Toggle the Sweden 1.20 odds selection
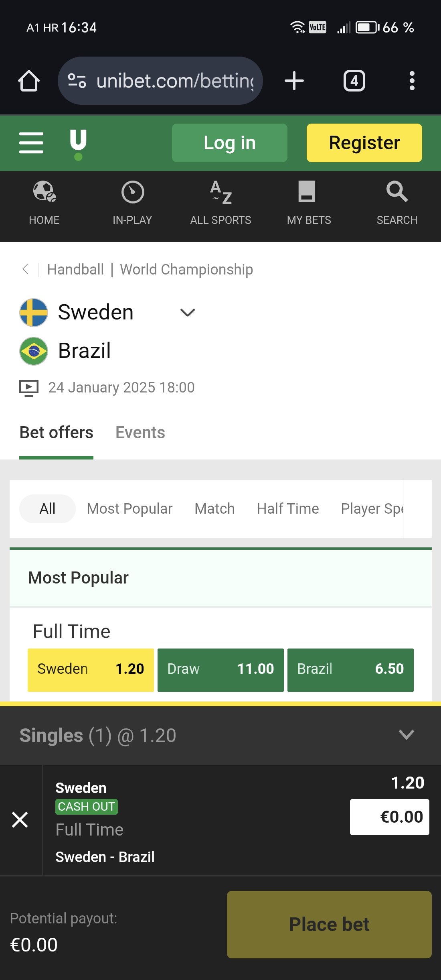The image size is (441, 980). coord(91,670)
